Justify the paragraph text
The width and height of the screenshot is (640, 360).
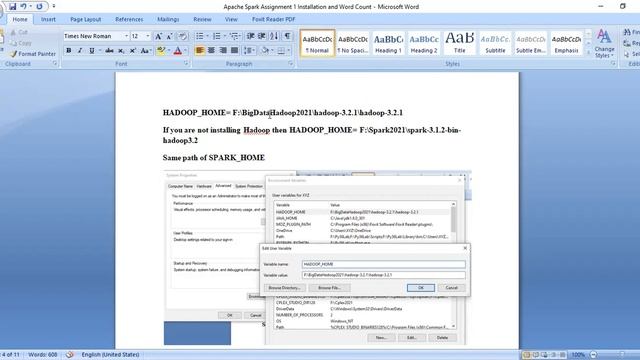(234, 51)
